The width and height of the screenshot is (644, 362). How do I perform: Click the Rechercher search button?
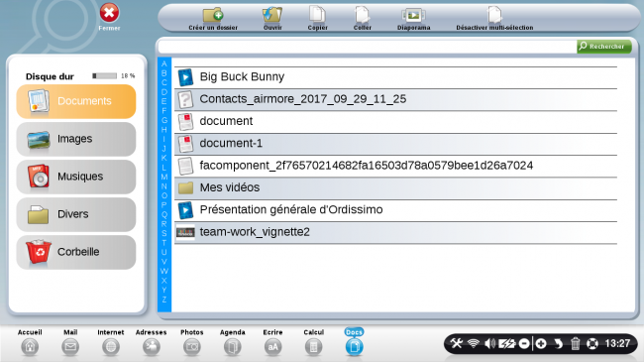(x=603, y=47)
